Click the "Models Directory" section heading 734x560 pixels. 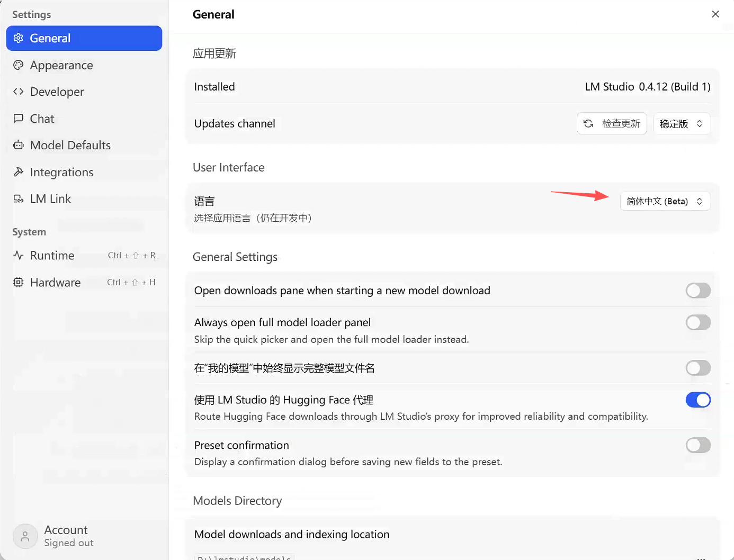tap(237, 501)
